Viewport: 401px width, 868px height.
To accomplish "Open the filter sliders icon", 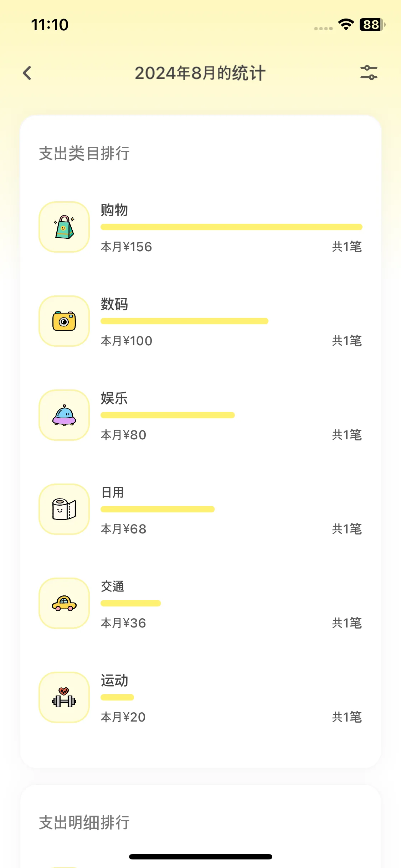I will [x=369, y=73].
